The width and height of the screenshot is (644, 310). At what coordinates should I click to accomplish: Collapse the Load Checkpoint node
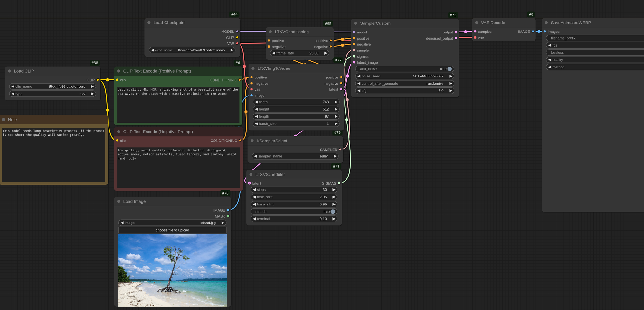point(149,23)
